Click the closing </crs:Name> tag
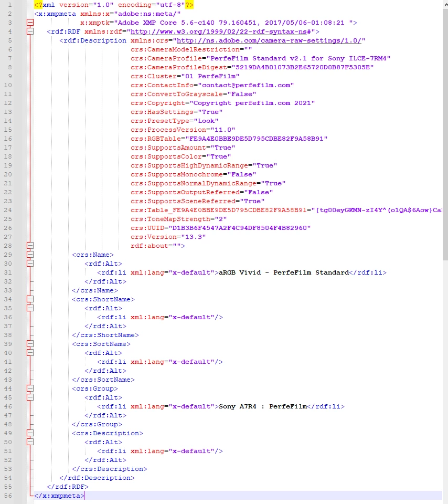 pos(95,290)
